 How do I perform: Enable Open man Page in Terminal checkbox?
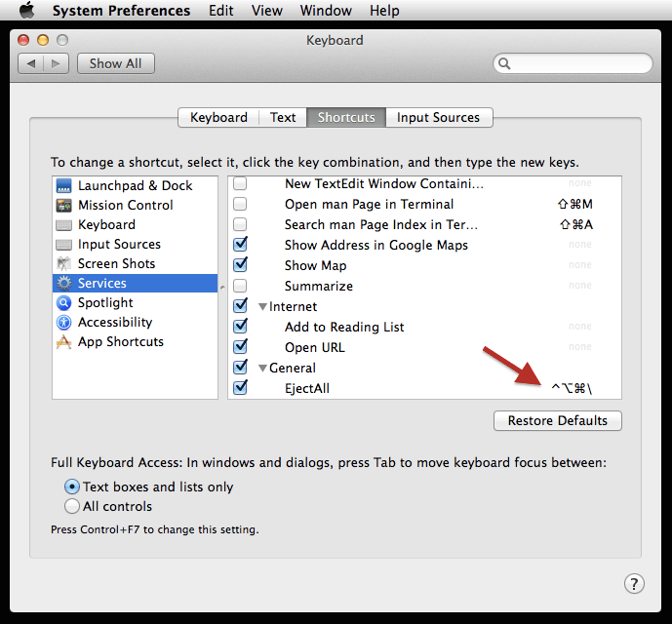click(240, 204)
